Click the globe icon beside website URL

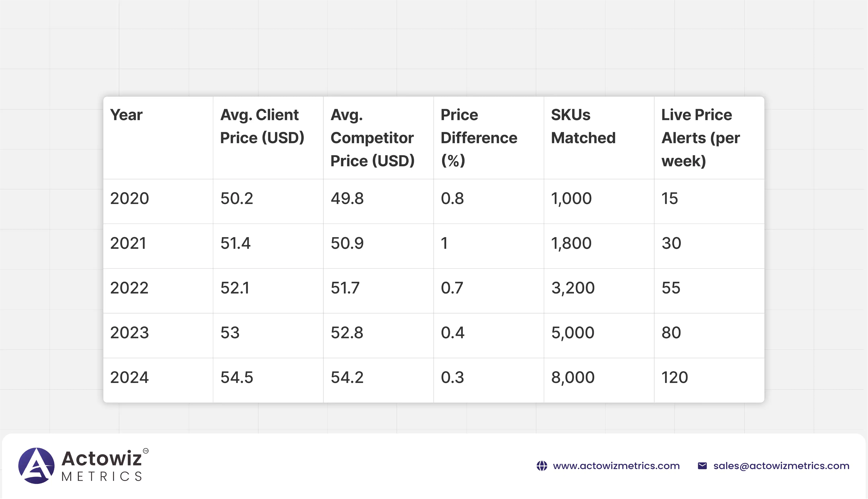[542, 466]
